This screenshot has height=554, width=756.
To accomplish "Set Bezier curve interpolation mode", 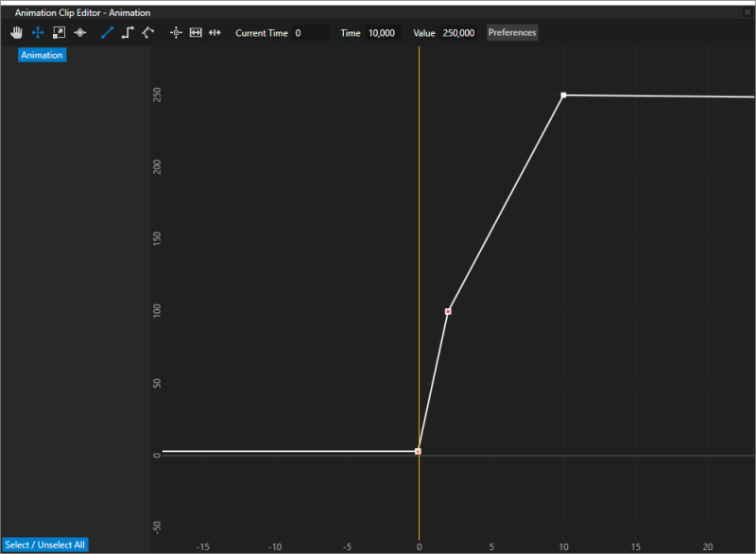I will pyautogui.click(x=148, y=32).
